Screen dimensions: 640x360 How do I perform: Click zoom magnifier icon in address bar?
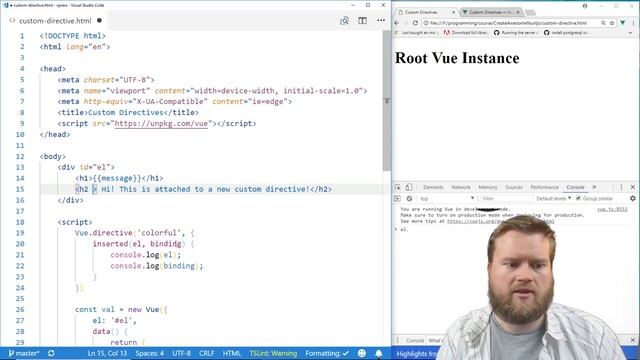[603, 23]
